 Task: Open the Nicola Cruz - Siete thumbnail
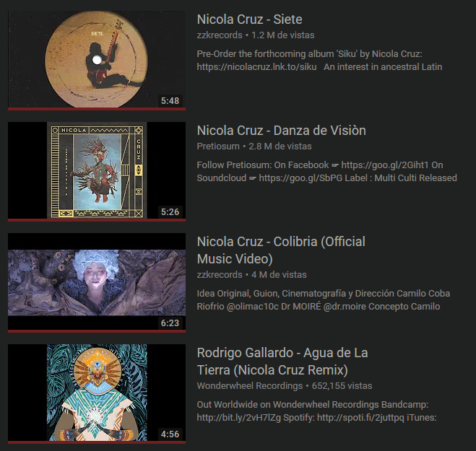pos(97,59)
